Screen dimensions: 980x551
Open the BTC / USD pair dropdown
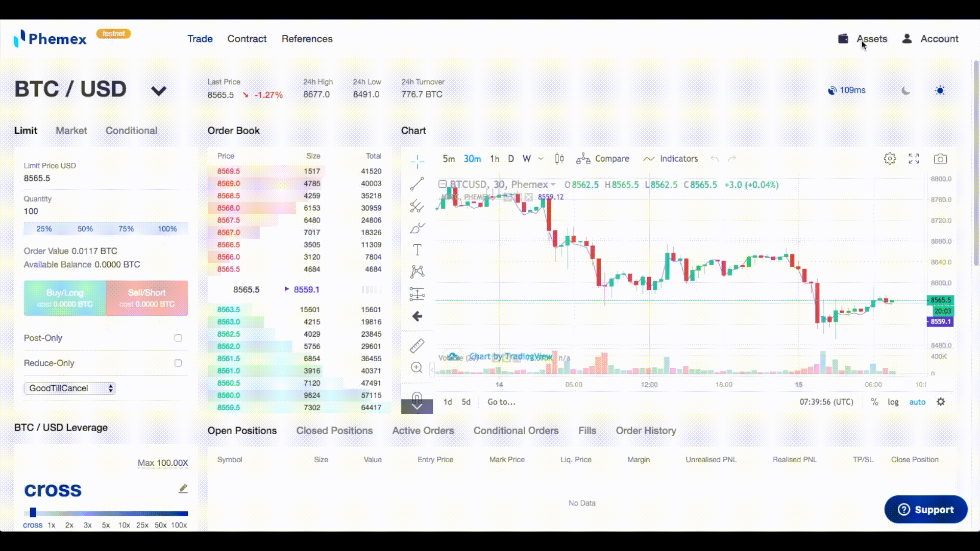(x=159, y=91)
